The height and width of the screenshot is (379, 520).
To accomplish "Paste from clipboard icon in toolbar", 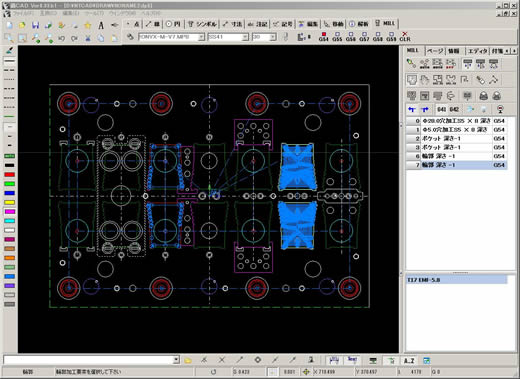I will coord(114,38).
